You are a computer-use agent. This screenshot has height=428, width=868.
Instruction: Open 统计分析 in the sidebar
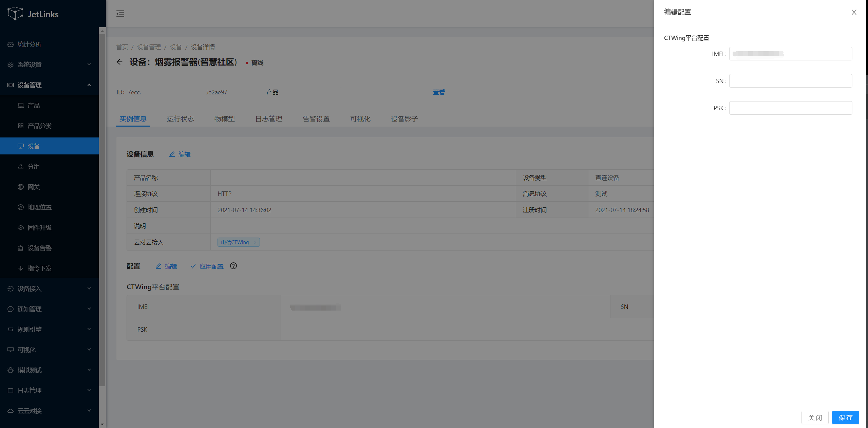pos(49,44)
